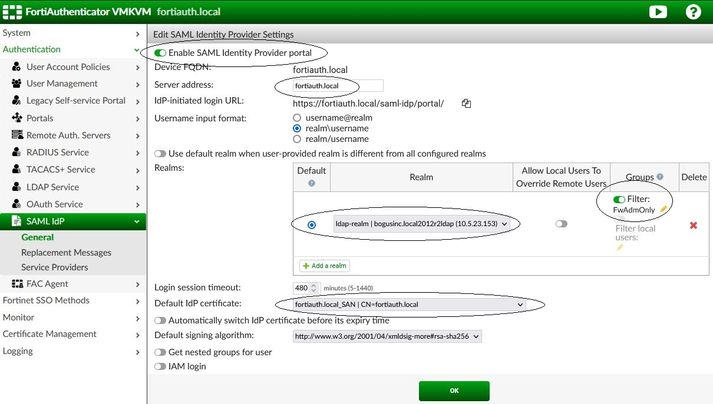Screen dimensions: 713x404
Task: Click the Legacy Self-service Portal icon
Action: 16,100
